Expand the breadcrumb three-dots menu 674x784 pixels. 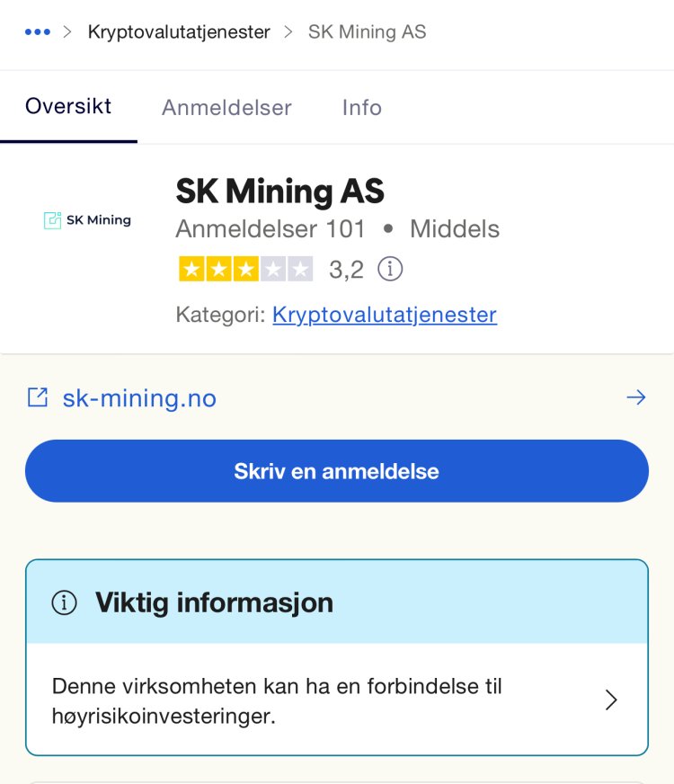(x=38, y=32)
